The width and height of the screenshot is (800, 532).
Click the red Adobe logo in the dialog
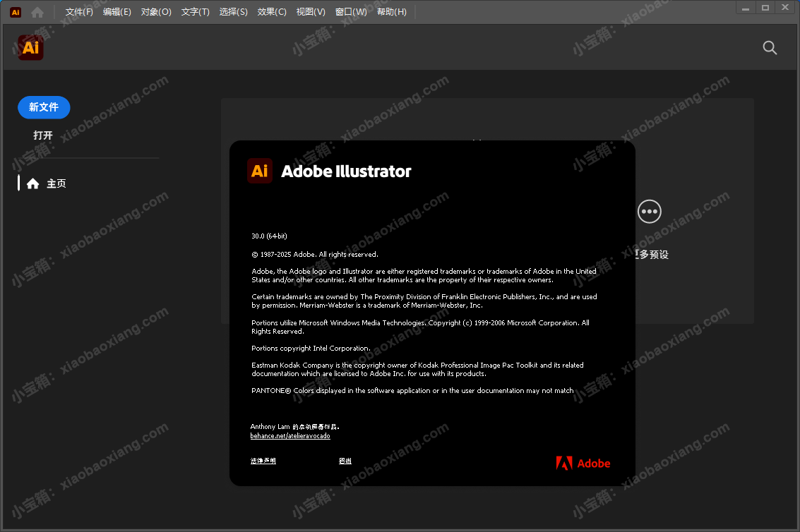tap(583, 463)
